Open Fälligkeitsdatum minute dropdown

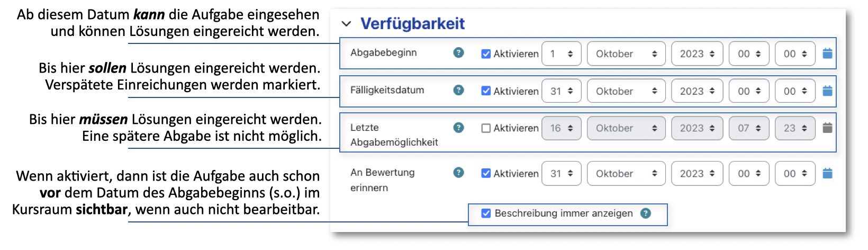(794, 91)
